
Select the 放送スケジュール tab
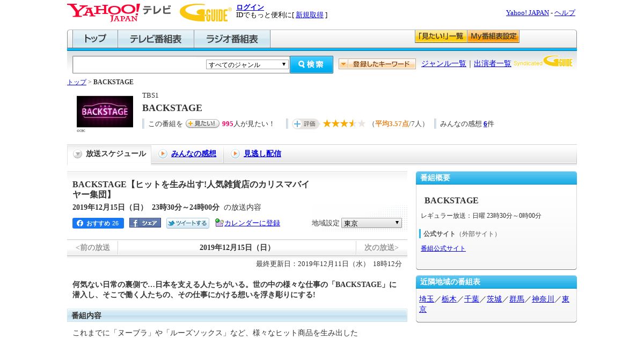pyautogui.click(x=109, y=154)
